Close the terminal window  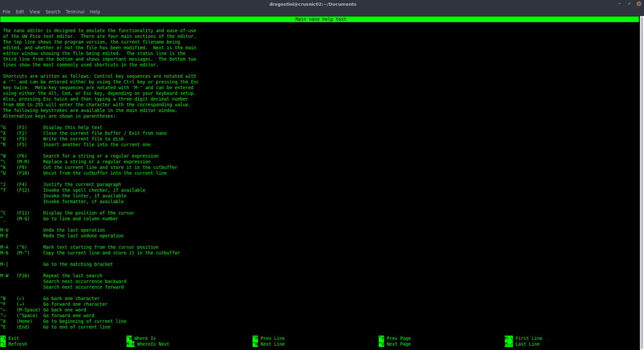639,4
